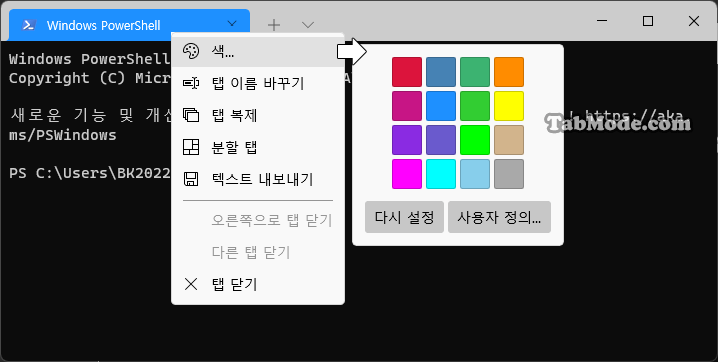The width and height of the screenshot is (718, 362).
Task: Pick the dark magenta-violet color swatch
Action: (407, 106)
